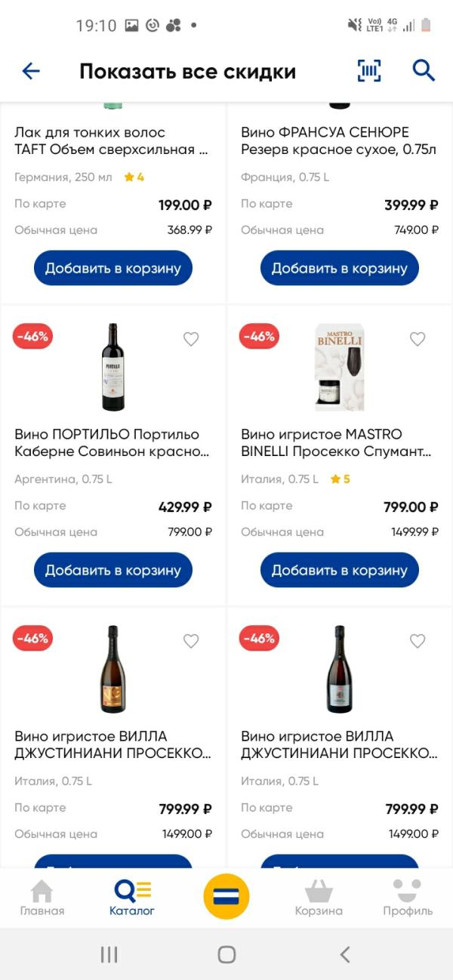
Task: View the MASTRO BINELLI gift box image
Action: click(339, 367)
